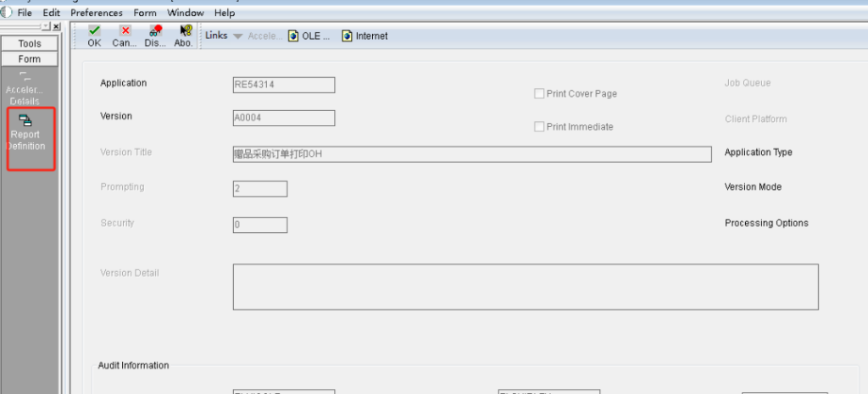Click the Cancel red X toolbar icon
The image size is (868, 394).
pyautogui.click(x=125, y=31)
